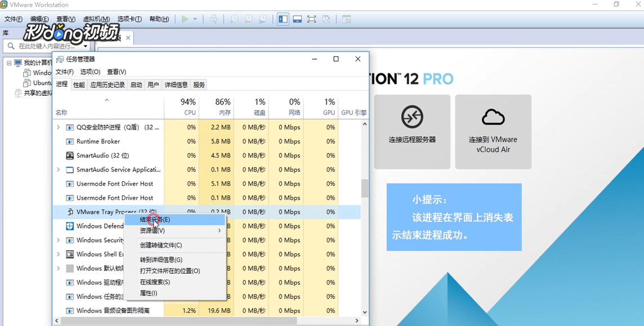Open VMware 选项卡(T) menu

[129, 19]
